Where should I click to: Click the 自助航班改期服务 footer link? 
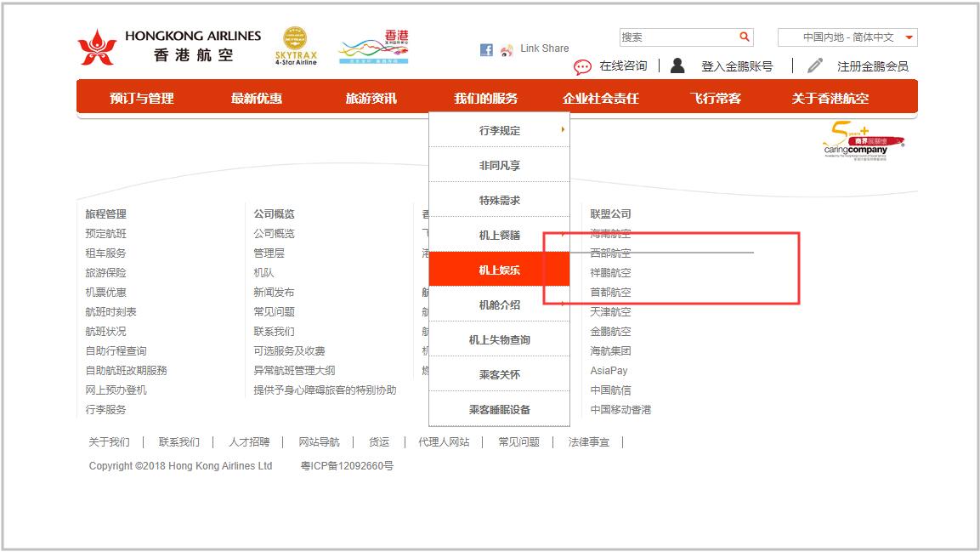(x=127, y=370)
